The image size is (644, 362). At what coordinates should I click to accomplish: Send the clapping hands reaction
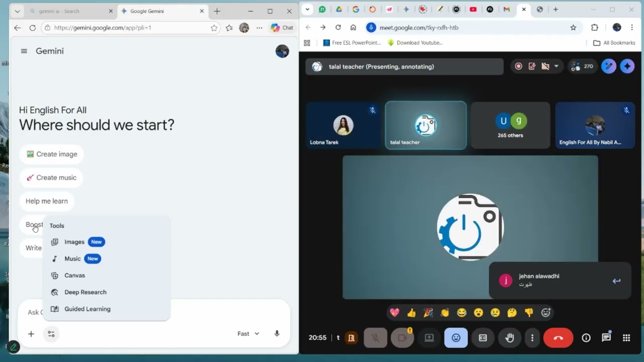(x=445, y=313)
